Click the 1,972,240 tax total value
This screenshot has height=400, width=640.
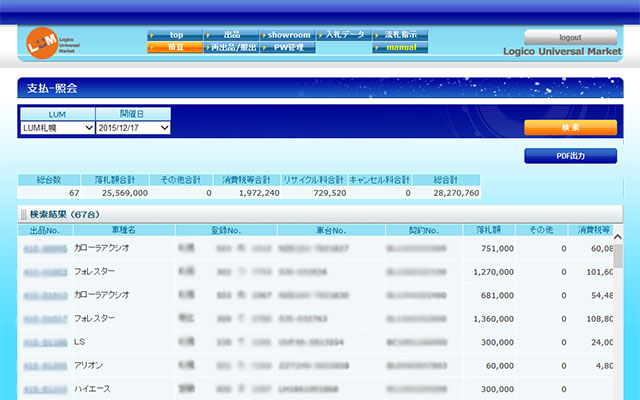[x=259, y=193]
